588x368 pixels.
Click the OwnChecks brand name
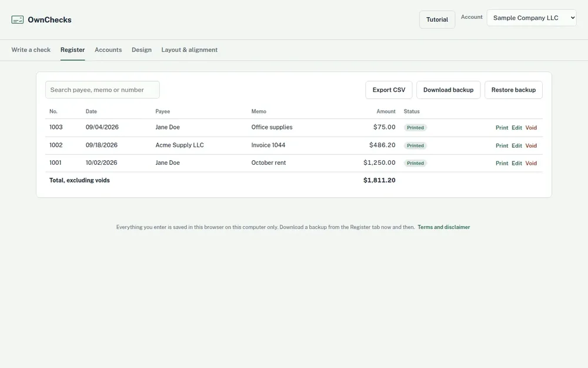coord(49,19)
